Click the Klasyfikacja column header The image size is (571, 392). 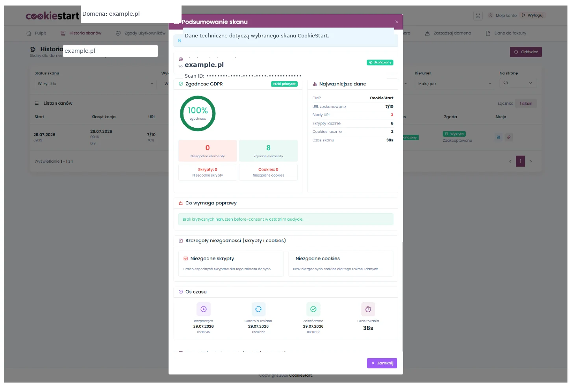(103, 117)
